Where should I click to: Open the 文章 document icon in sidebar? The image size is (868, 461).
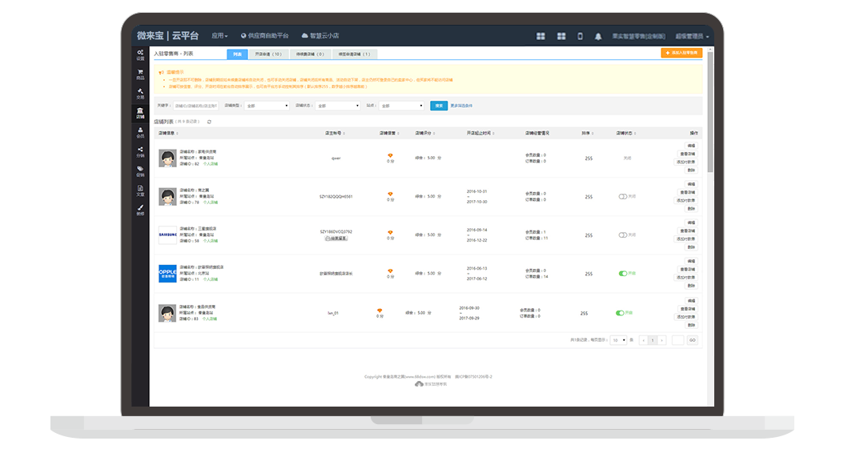[140, 190]
